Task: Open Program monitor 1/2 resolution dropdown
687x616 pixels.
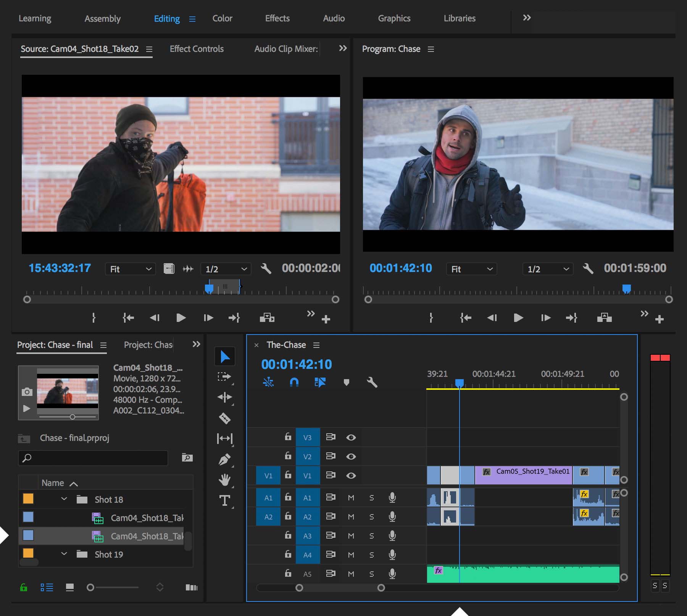Action: [x=547, y=269]
